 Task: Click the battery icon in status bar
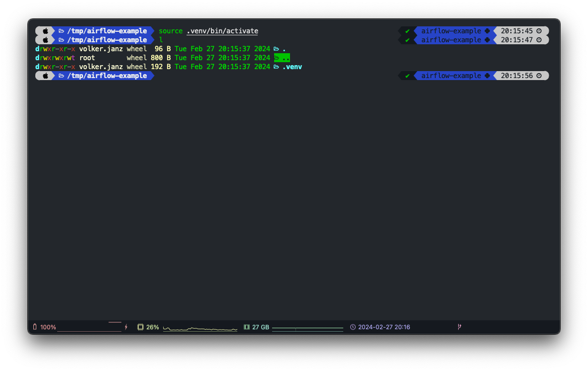click(35, 327)
